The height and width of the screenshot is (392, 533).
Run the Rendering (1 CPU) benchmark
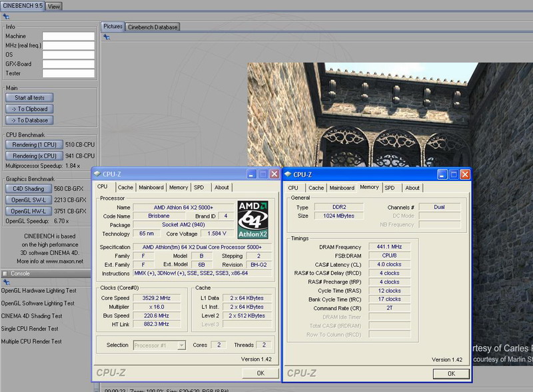[x=34, y=144]
